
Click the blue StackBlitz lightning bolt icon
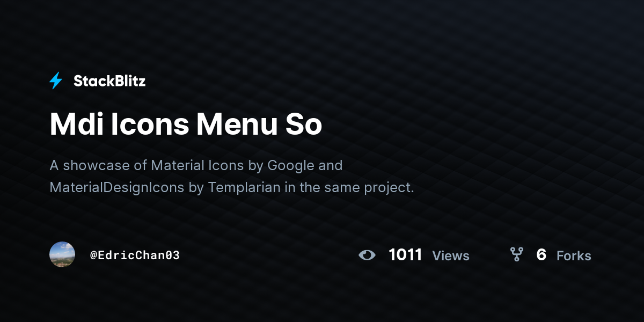pyautogui.click(x=56, y=81)
